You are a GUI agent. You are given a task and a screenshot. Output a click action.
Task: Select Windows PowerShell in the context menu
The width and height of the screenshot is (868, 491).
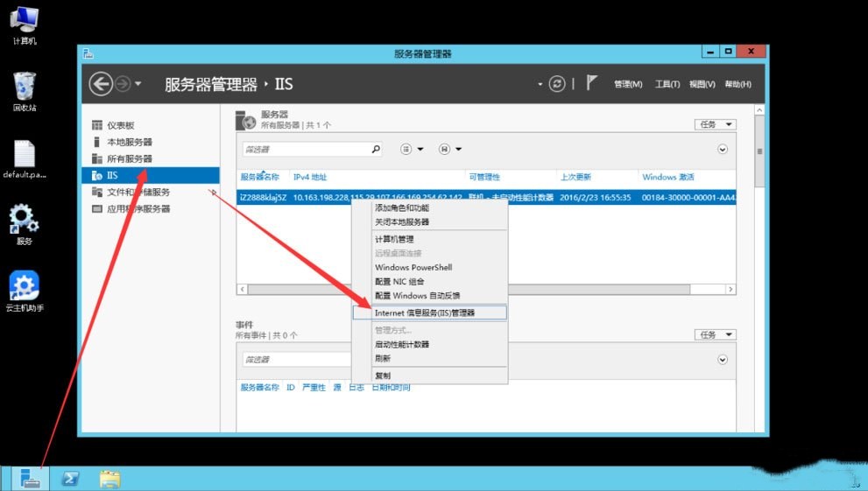point(413,267)
